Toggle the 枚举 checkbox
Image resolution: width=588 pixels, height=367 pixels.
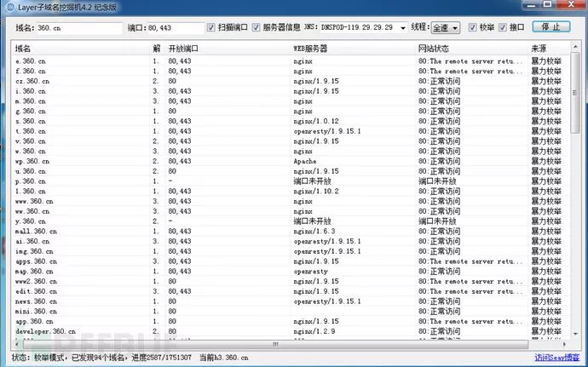(x=472, y=27)
